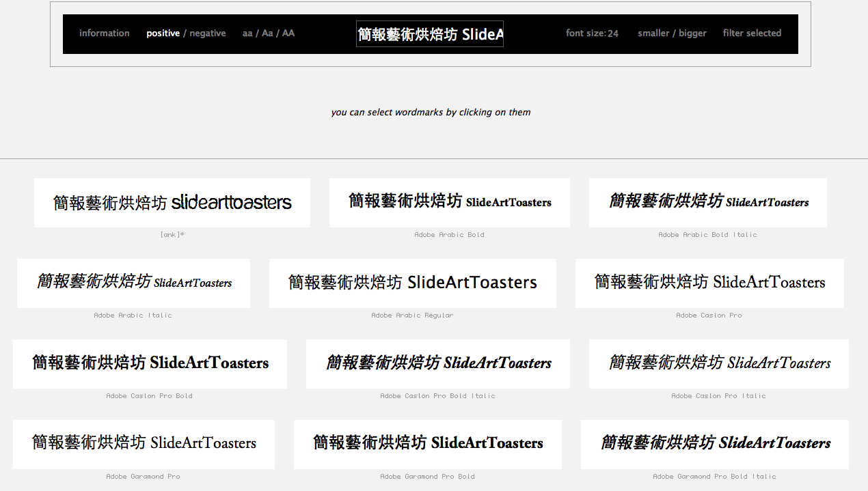This screenshot has height=491, width=868.
Task: Click the Adobe Caslon Pro font label
Action: pyautogui.click(x=709, y=315)
